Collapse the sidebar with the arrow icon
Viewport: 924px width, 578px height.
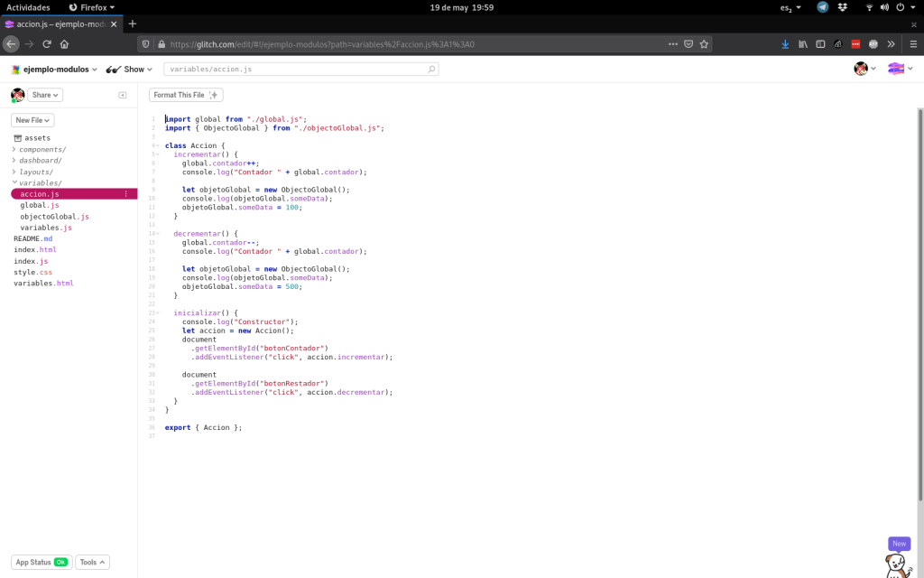122,95
